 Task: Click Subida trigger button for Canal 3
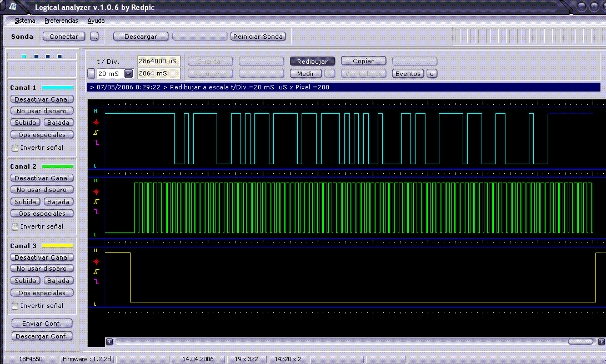[25, 281]
